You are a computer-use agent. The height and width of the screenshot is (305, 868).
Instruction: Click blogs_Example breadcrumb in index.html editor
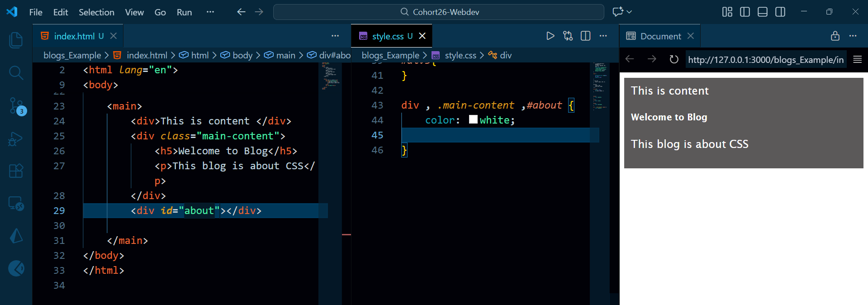tap(72, 55)
